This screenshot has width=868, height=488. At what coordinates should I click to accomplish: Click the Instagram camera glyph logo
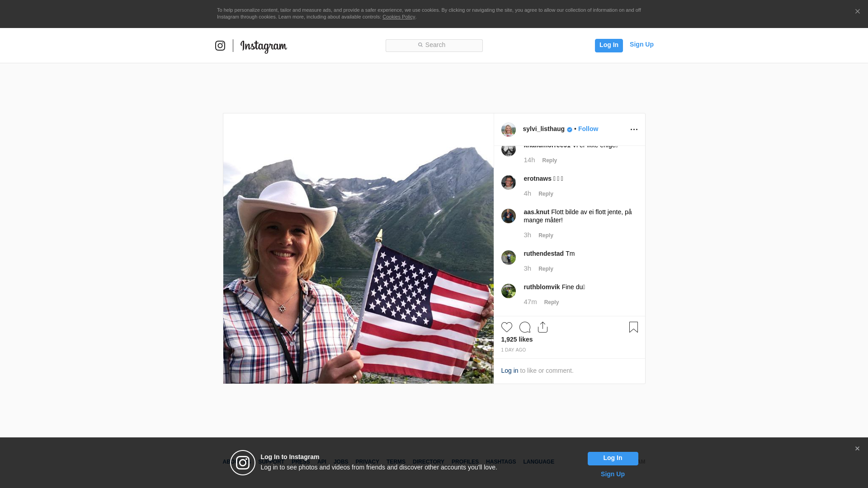coord(220,46)
